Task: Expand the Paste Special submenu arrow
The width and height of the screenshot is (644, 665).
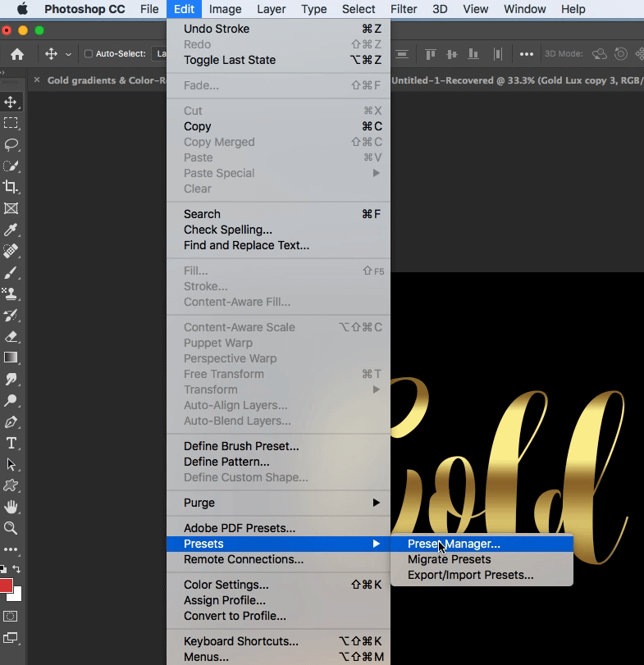Action: [x=376, y=173]
